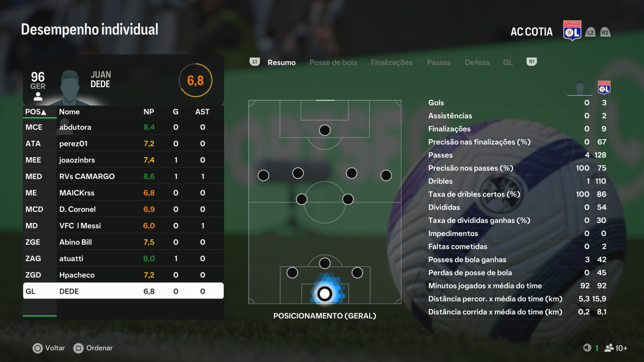Click the L1 icon to cycle tabs left
The width and height of the screenshot is (644, 362).
click(x=254, y=61)
